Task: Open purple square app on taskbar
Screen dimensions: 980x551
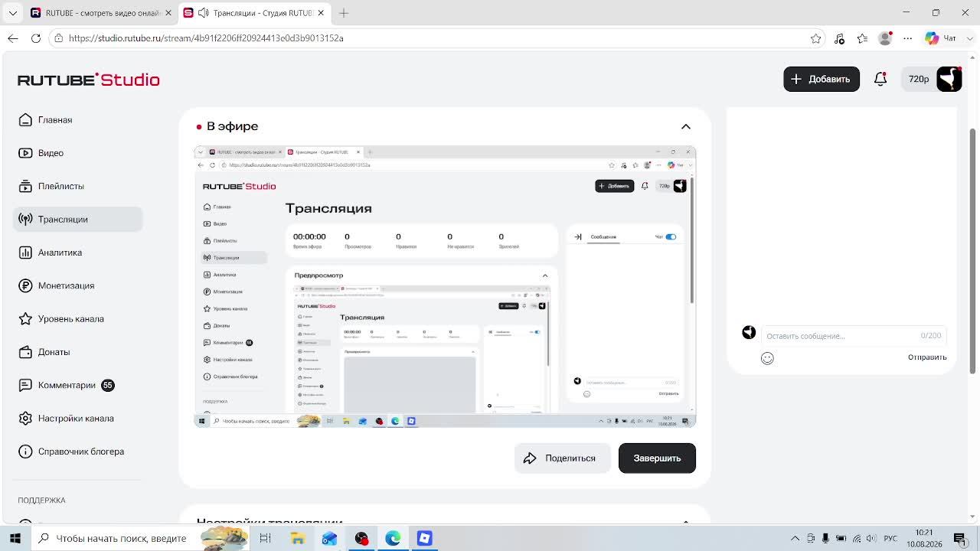Action: click(424, 538)
